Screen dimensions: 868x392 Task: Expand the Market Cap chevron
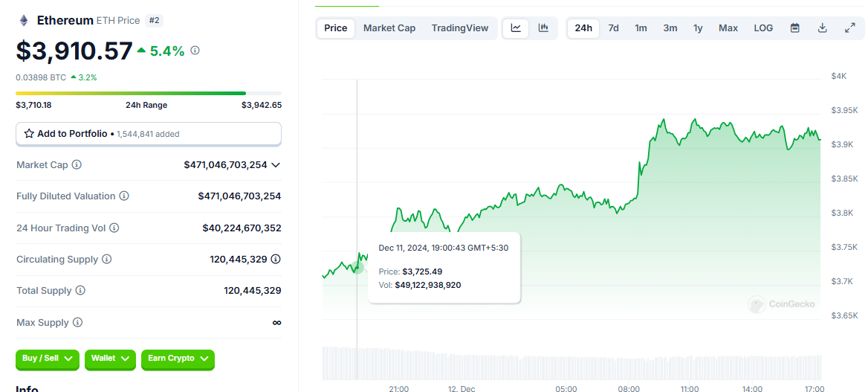click(x=276, y=165)
